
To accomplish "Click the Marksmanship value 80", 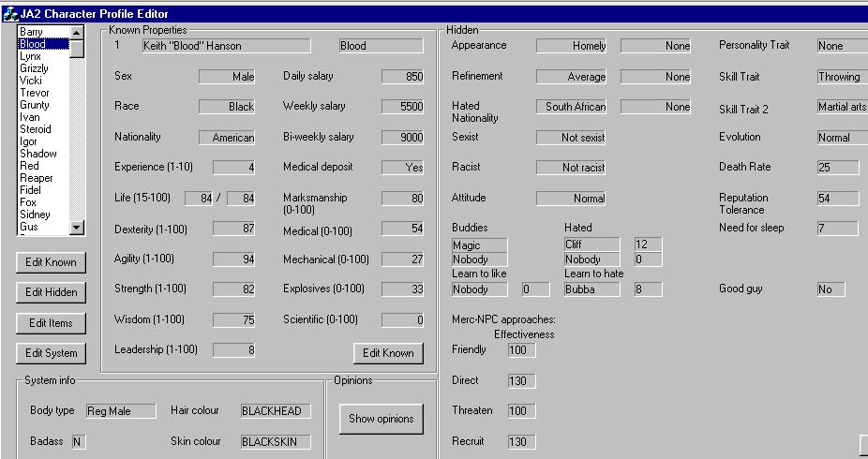I will click(x=402, y=198).
